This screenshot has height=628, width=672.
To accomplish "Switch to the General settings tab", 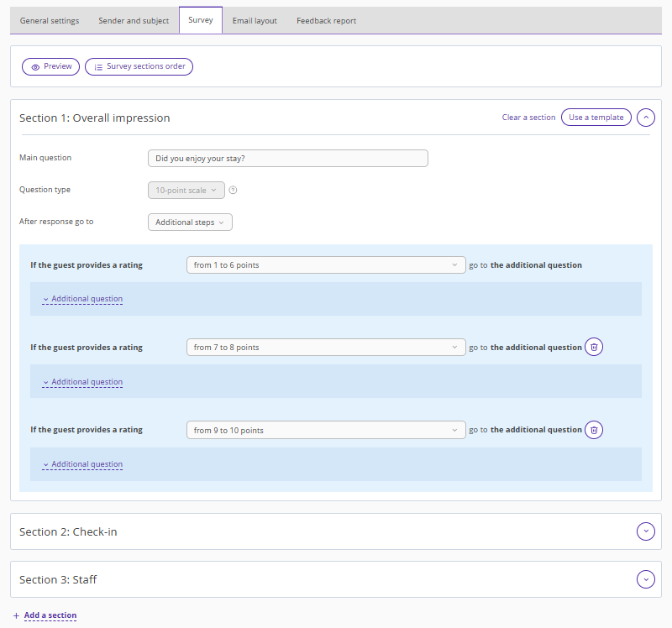I will [x=50, y=21].
